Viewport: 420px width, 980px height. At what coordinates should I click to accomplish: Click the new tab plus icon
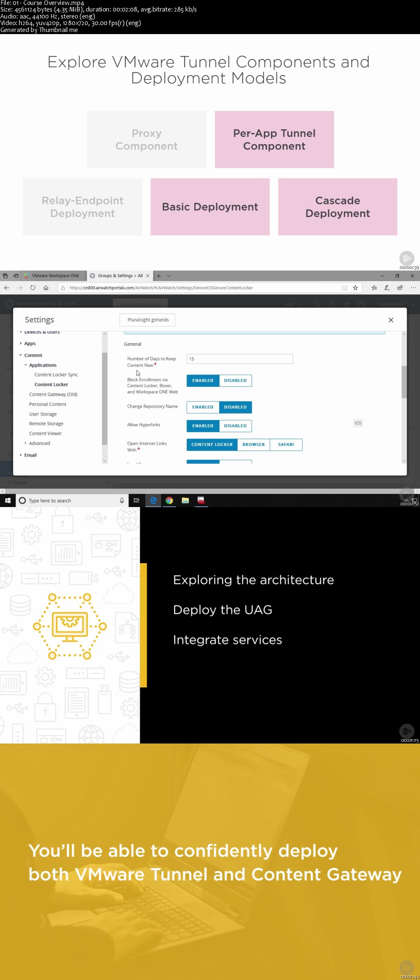click(159, 276)
